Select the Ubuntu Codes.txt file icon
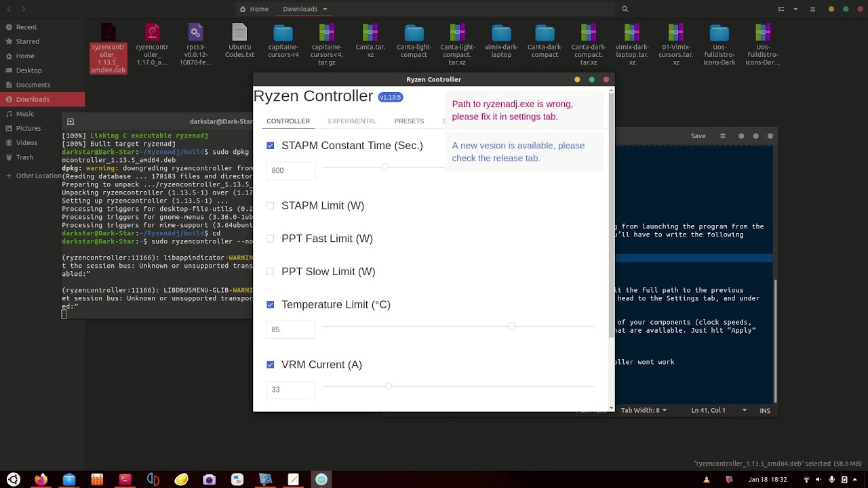The image size is (868, 488). (x=239, y=33)
